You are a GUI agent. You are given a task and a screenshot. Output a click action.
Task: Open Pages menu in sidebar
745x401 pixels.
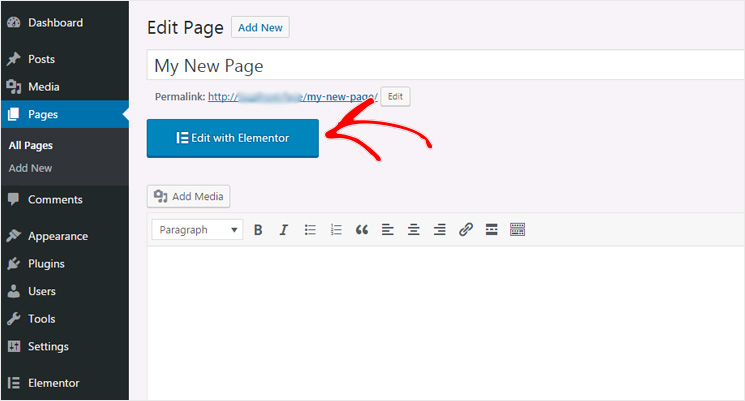point(65,114)
